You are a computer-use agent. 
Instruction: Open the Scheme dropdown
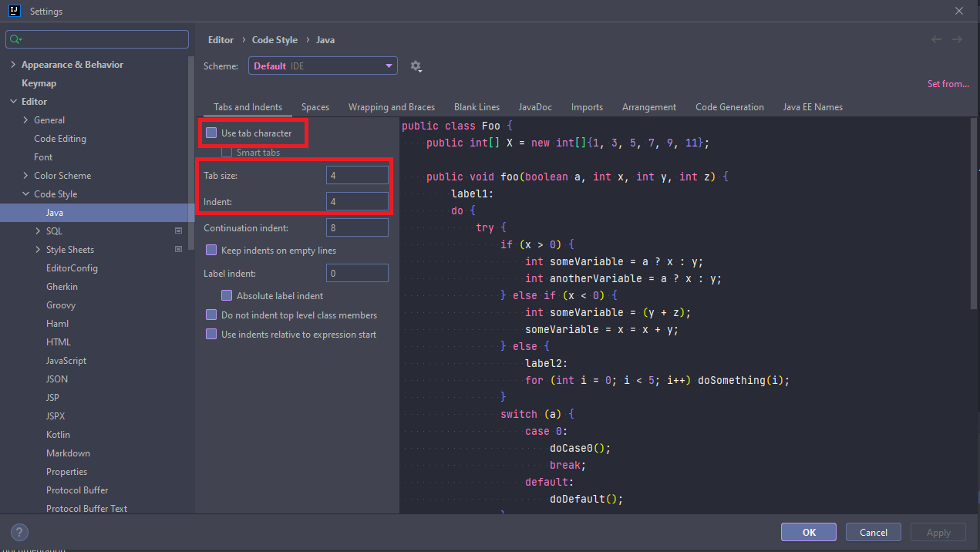[x=322, y=66]
